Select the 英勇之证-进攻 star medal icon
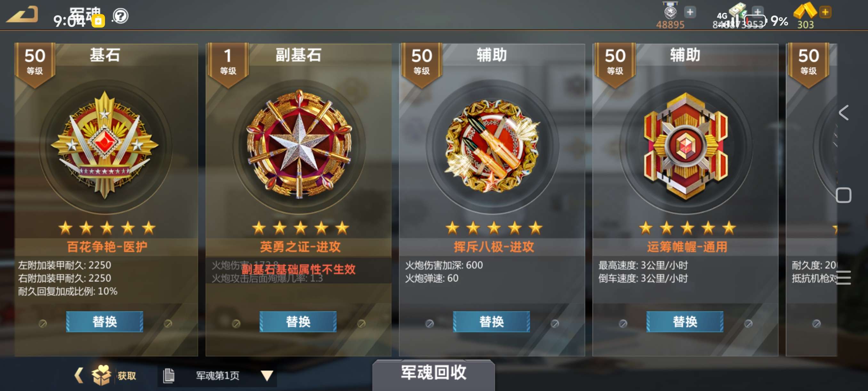The image size is (868, 391). pos(299,144)
